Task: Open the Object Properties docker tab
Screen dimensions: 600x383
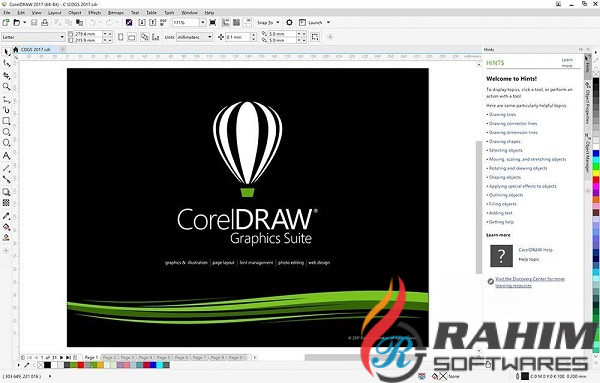Action: (x=587, y=102)
